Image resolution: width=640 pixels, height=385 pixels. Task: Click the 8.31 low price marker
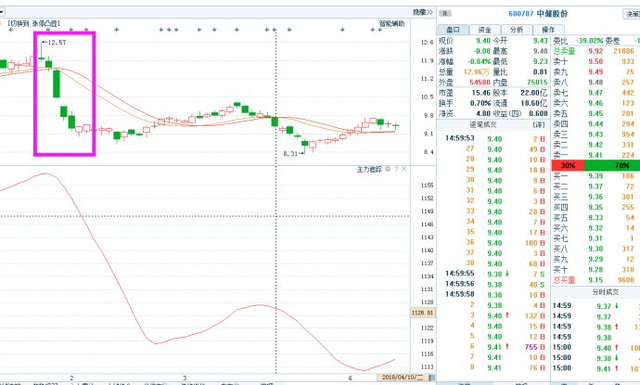pos(293,154)
